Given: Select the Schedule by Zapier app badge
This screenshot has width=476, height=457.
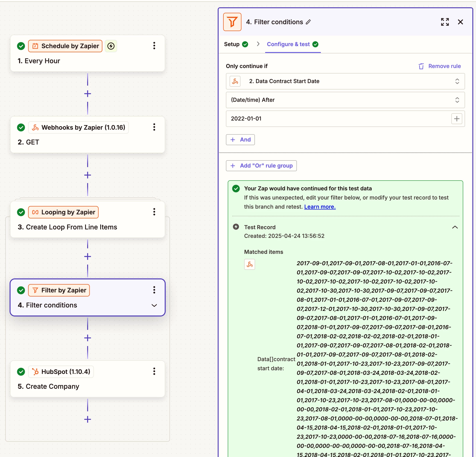Looking at the screenshot, I should click(x=65, y=46).
